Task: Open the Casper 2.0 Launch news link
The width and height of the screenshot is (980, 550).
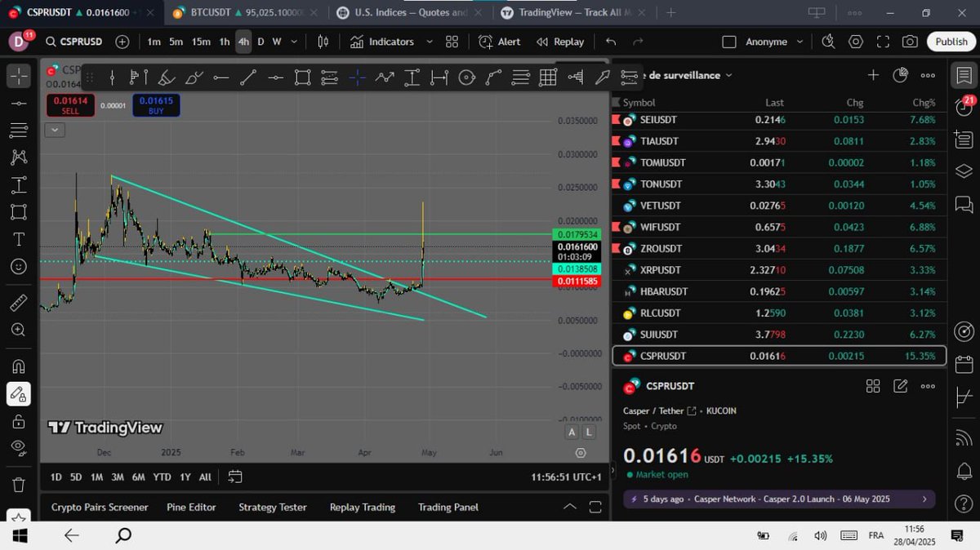Action: [x=779, y=499]
